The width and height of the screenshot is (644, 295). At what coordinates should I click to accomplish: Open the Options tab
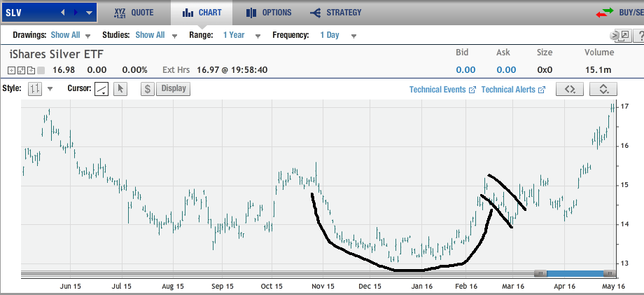coord(269,13)
